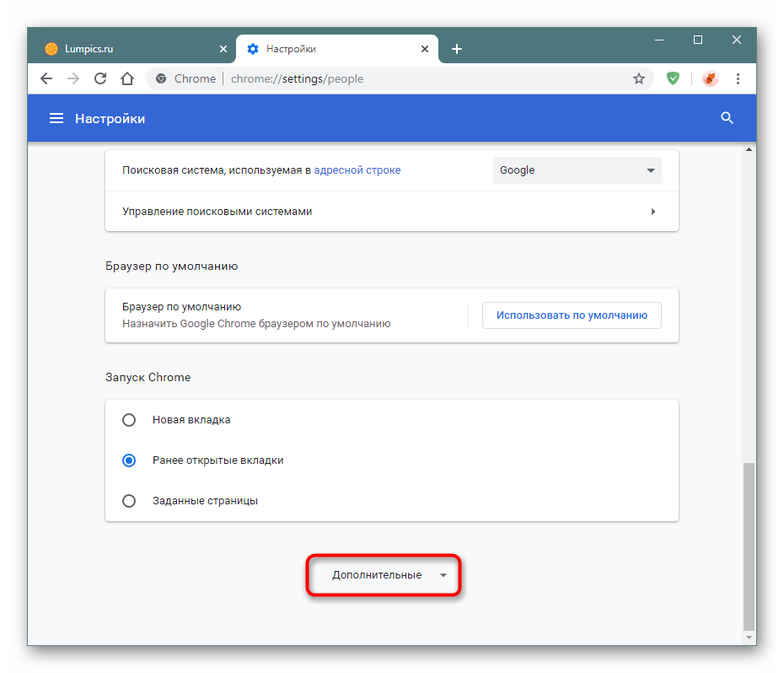This screenshot has width=784, height=673.
Task: Open the адресной строке link
Action: pyautogui.click(x=357, y=170)
